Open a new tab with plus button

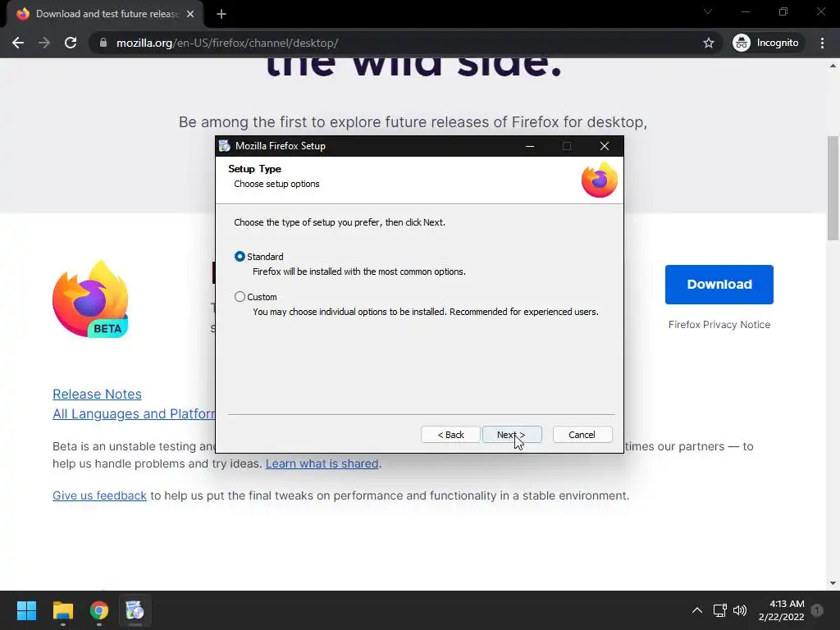(x=221, y=14)
